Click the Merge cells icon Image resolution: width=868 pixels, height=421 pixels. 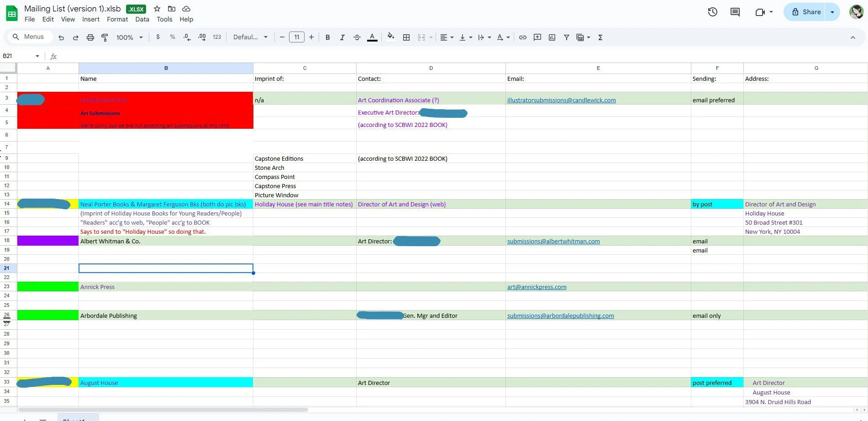pos(421,37)
